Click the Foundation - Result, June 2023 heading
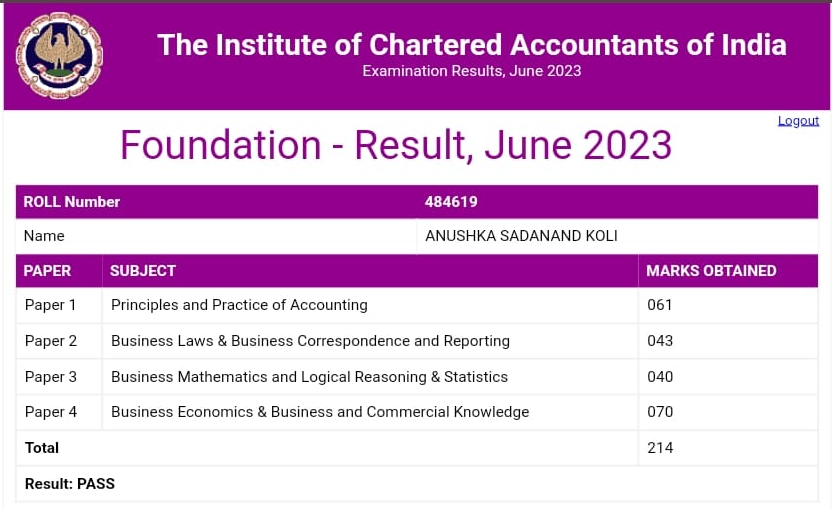This screenshot has height=510, width=832. click(396, 145)
